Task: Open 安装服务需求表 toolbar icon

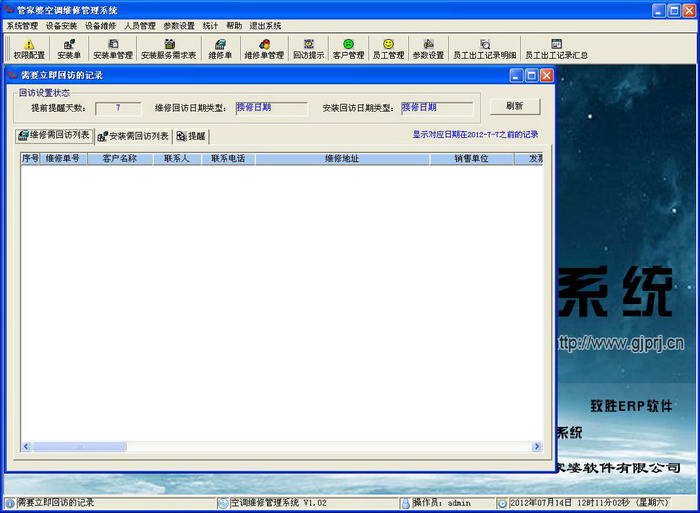Action: (x=169, y=49)
